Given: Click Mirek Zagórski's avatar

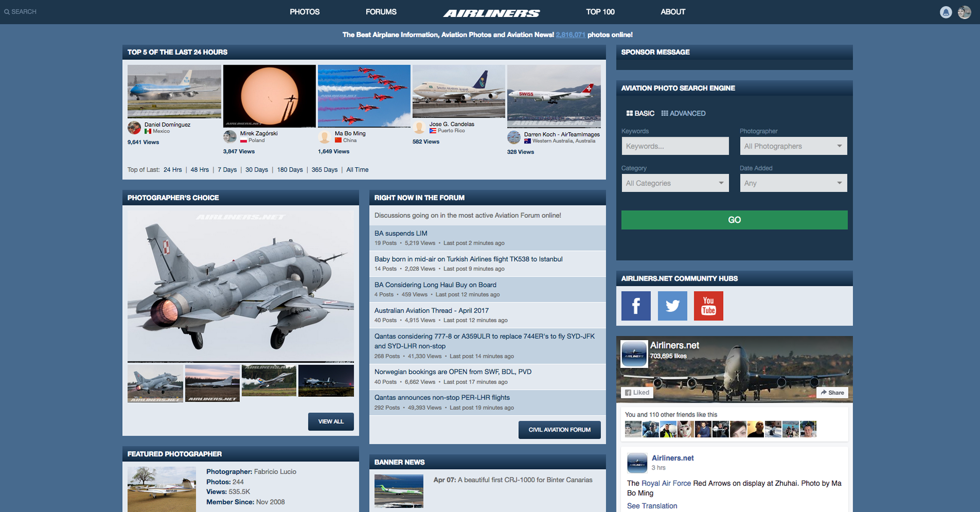Looking at the screenshot, I should pyautogui.click(x=230, y=137).
